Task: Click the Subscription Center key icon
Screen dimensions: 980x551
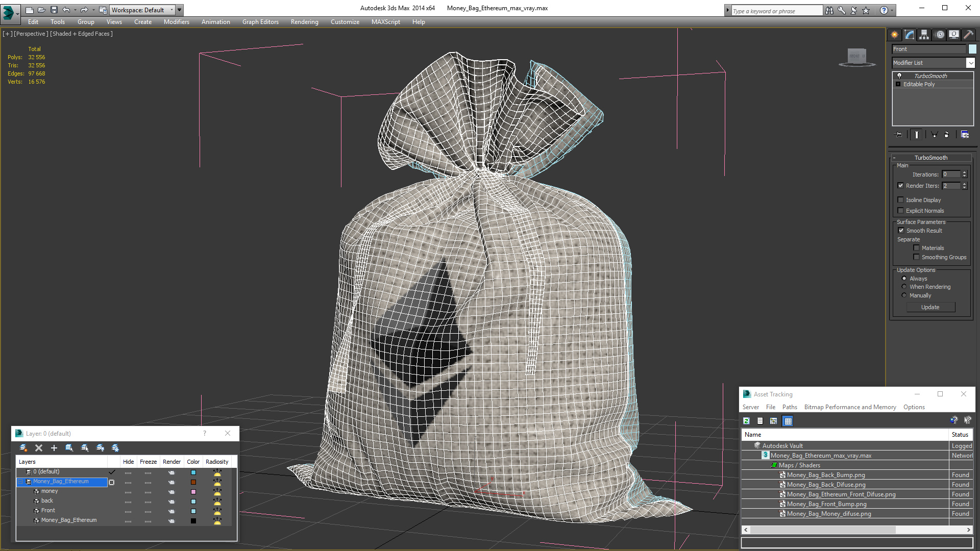Action: (842, 10)
